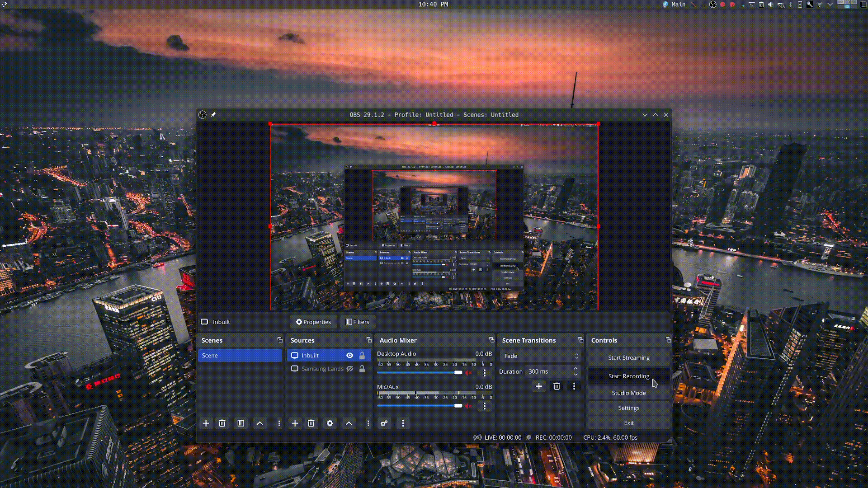Open Mic/Aux three-dot options menu

485,406
